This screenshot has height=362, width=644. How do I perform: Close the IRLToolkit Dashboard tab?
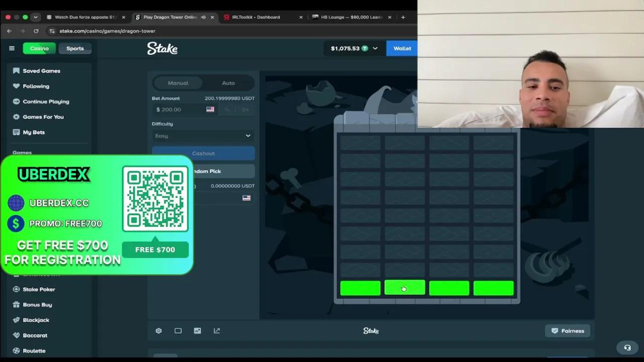tap(301, 17)
